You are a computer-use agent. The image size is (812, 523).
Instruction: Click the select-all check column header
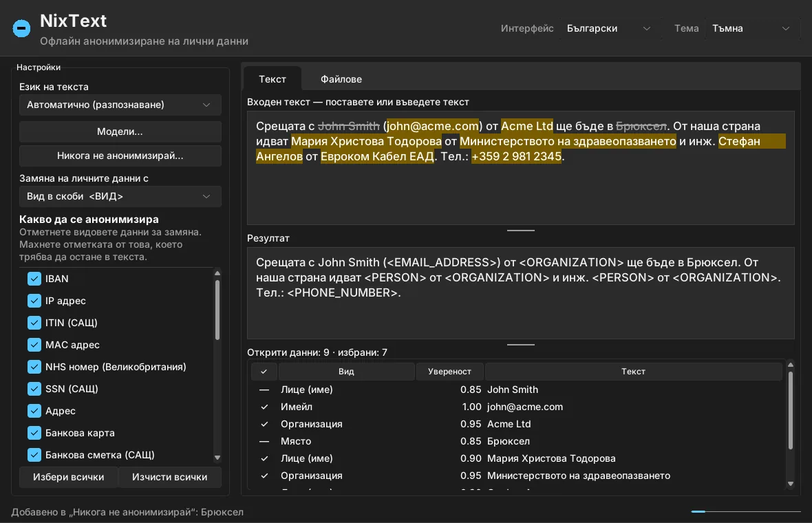pos(264,372)
